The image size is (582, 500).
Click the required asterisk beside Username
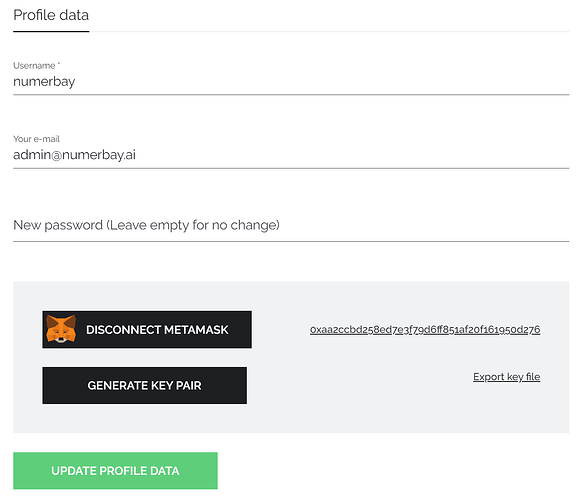click(59, 64)
